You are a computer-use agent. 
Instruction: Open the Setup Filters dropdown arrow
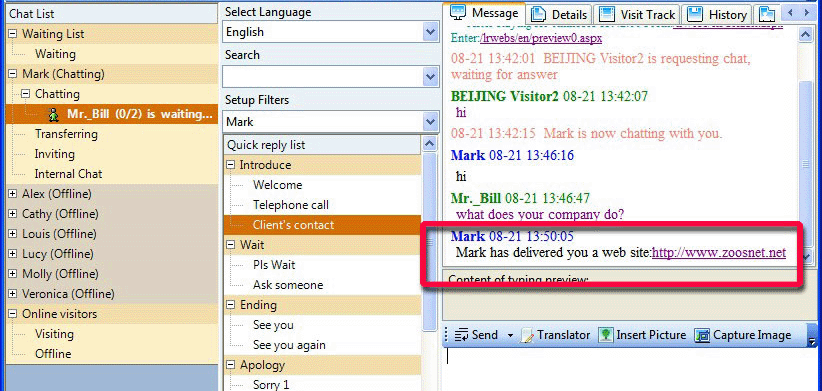pyautogui.click(x=430, y=122)
